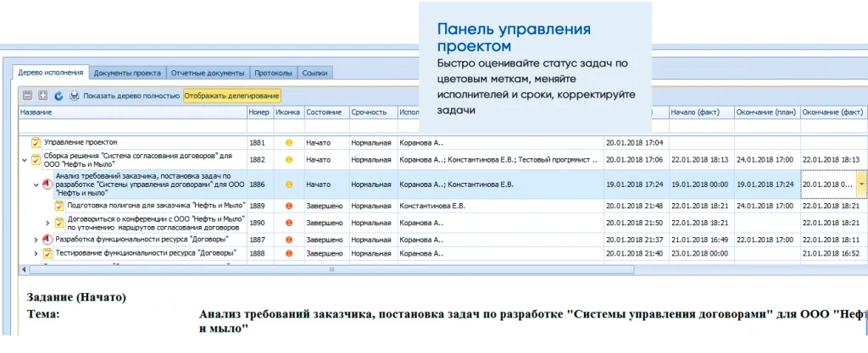Click yellow status dot in row 1881
The height and width of the screenshot is (353, 868).
click(288, 143)
